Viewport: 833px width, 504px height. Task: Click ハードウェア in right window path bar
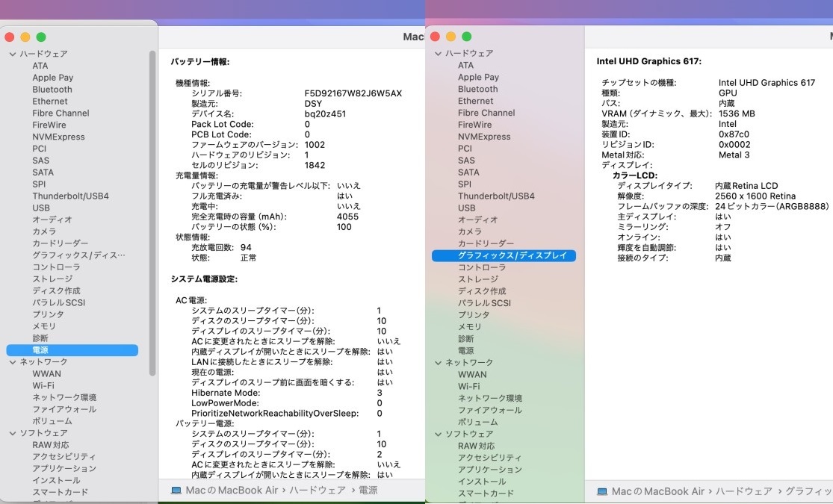tap(744, 492)
